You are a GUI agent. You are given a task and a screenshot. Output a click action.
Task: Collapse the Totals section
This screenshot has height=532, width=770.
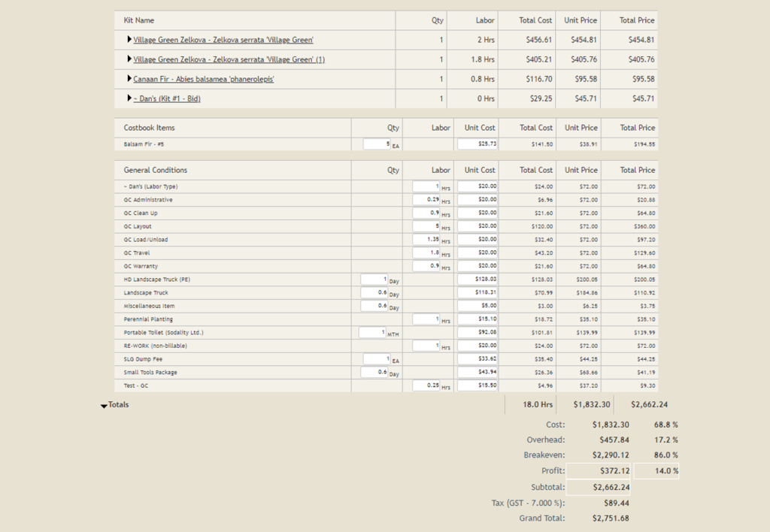[x=104, y=404]
